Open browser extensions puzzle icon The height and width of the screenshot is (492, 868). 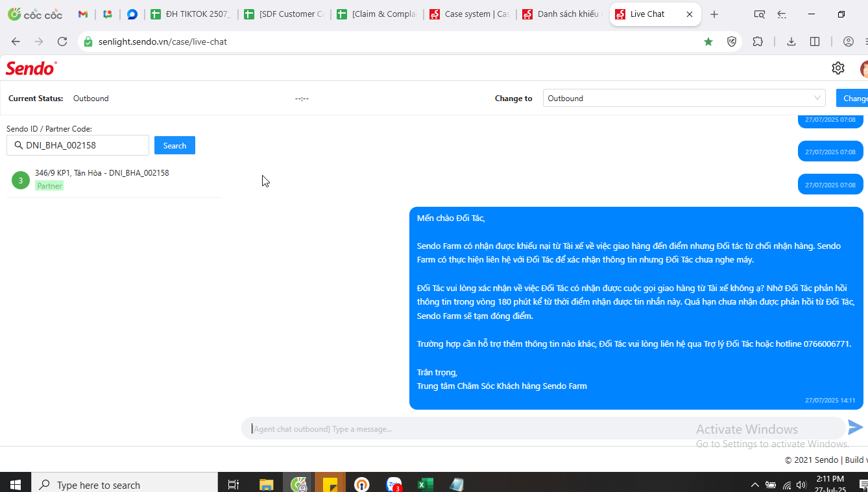(758, 41)
